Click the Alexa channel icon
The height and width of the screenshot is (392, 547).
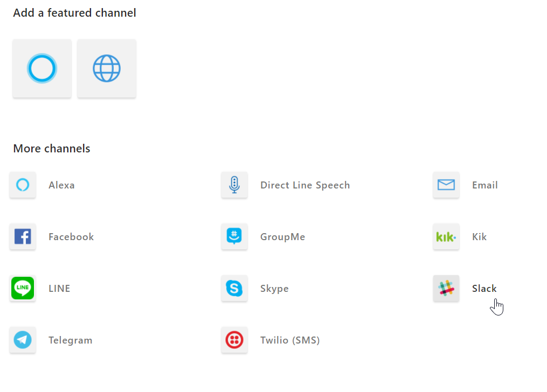(x=23, y=185)
